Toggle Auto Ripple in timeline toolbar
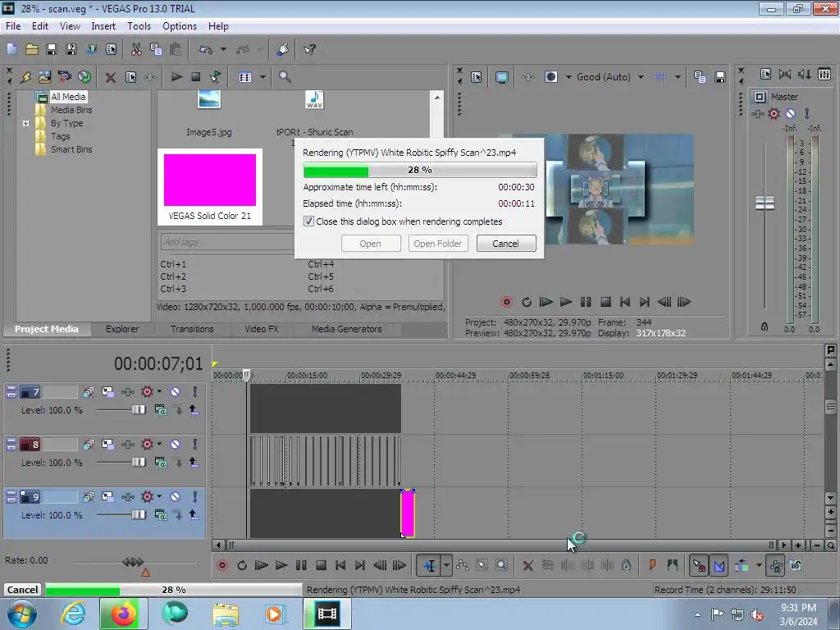The width and height of the screenshot is (840, 630). tap(742, 565)
